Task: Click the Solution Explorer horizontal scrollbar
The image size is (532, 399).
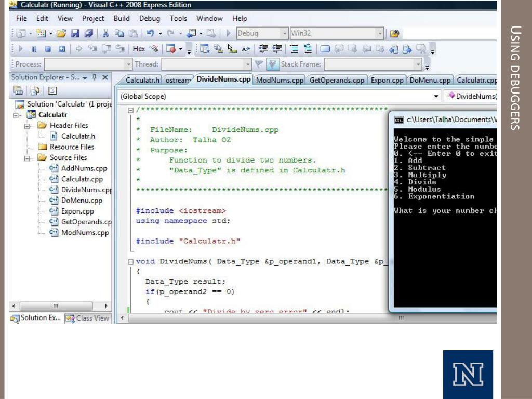Action: coord(60,306)
